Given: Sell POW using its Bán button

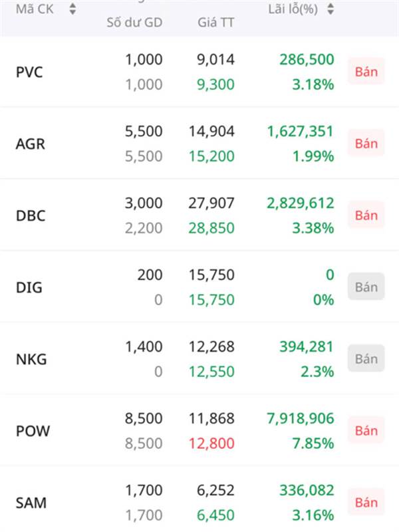Looking at the screenshot, I should [x=366, y=430].
